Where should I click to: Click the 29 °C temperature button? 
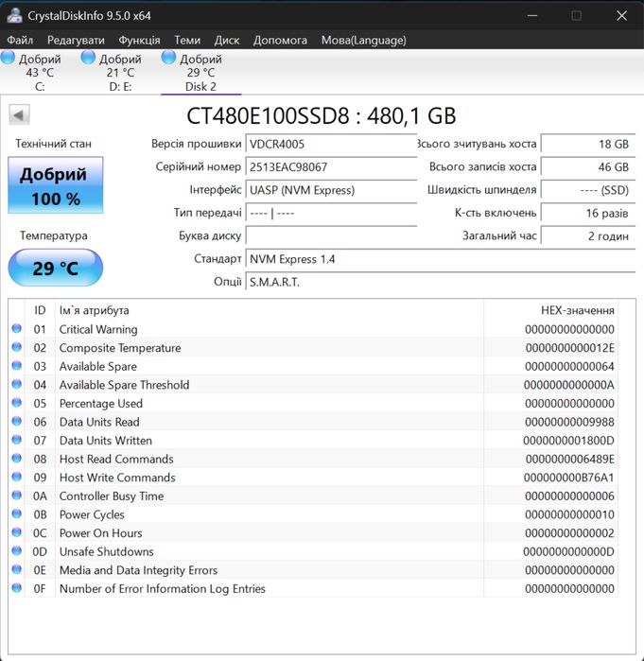(x=55, y=268)
